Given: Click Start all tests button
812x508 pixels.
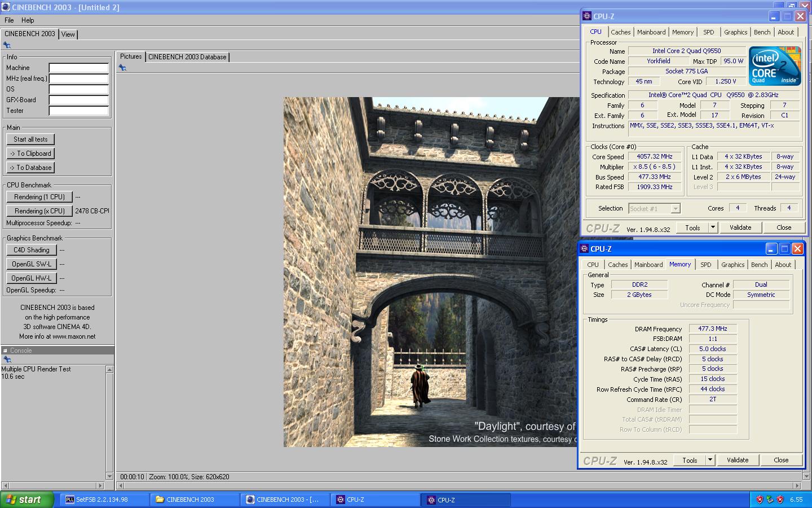Looking at the screenshot, I should pos(30,139).
